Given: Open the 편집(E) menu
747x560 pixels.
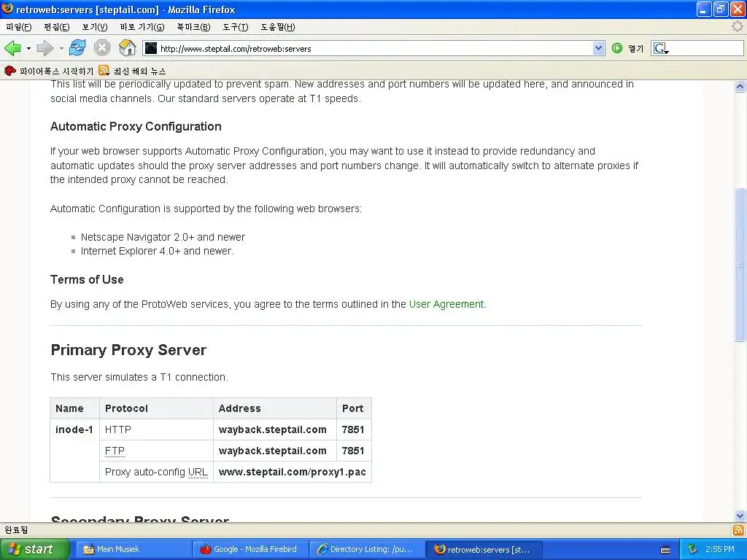Looking at the screenshot, I should [x=57, y=27].
